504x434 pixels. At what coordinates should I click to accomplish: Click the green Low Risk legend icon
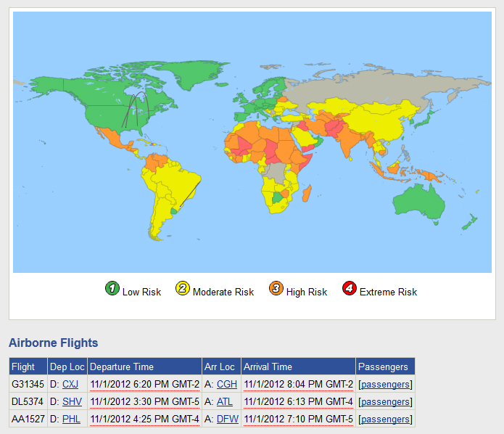(112, 289)
